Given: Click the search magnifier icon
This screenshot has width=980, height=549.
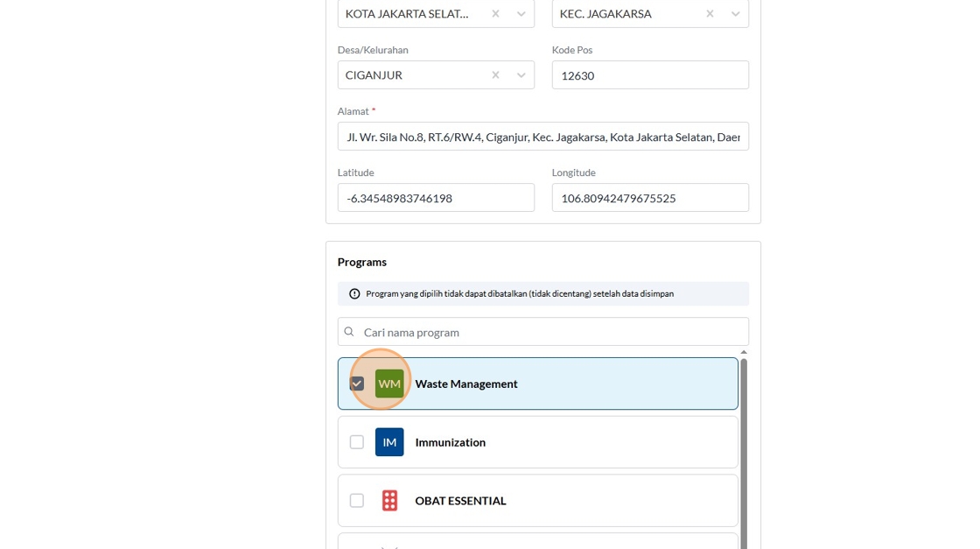Looking at the screenshot, I should coord(349,332).
